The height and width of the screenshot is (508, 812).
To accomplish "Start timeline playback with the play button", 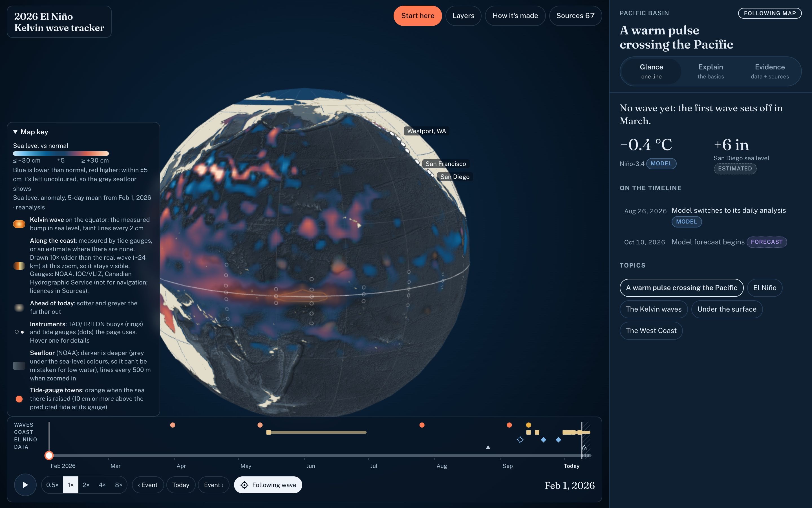I will tap(25, 485).
